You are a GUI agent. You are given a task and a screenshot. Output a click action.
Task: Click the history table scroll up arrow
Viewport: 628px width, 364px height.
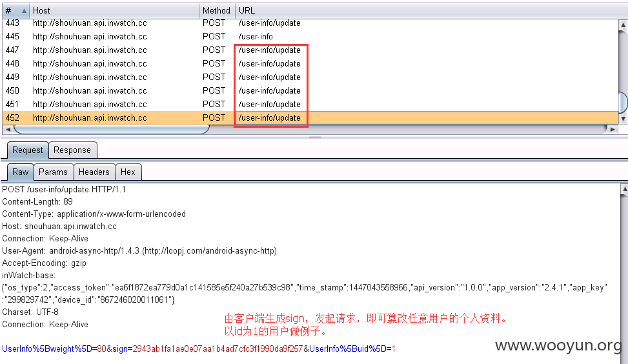click(623, 25)
